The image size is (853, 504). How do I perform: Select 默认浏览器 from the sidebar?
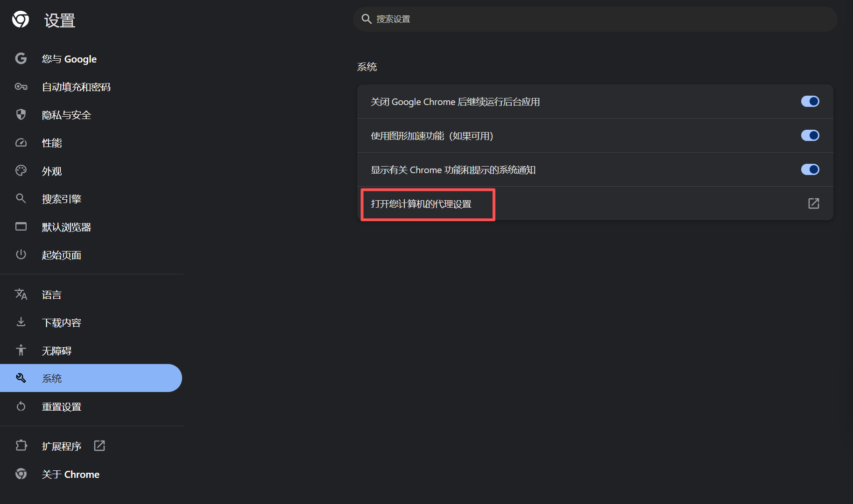[x=66, y=227]
